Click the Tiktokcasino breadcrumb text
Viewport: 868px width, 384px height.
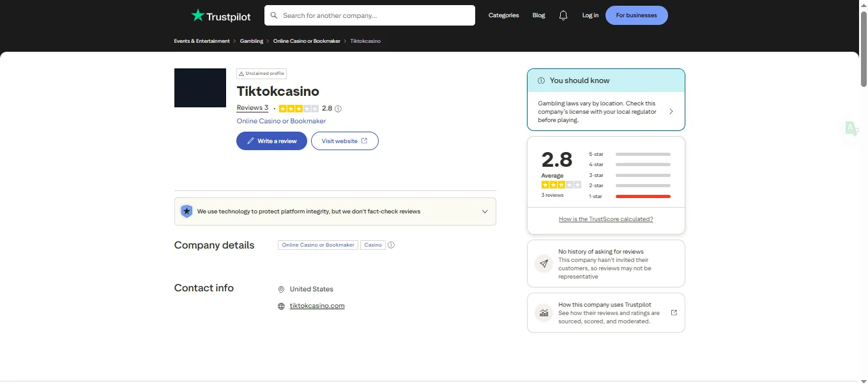pos(365,41)
